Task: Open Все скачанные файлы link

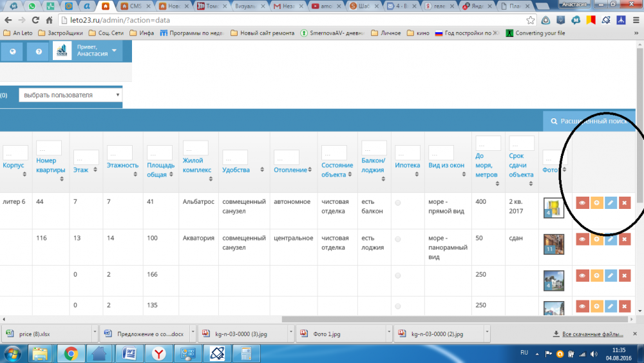Action: (x=592, y=334)
